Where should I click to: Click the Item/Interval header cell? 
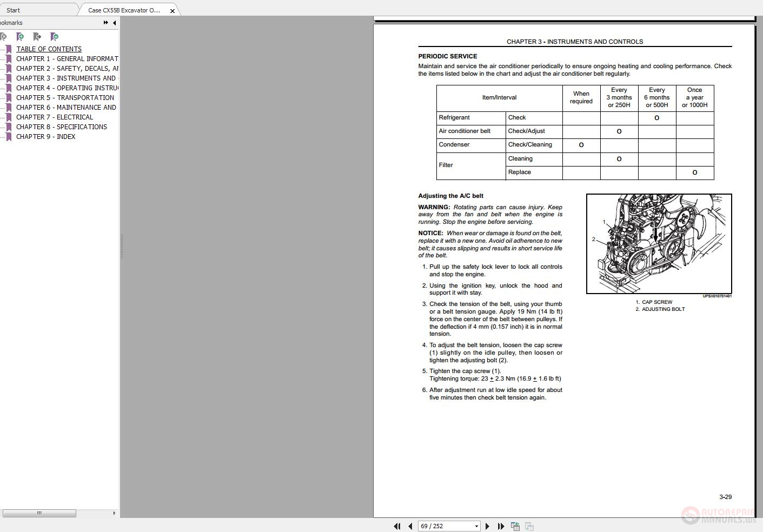pos(499,98)
